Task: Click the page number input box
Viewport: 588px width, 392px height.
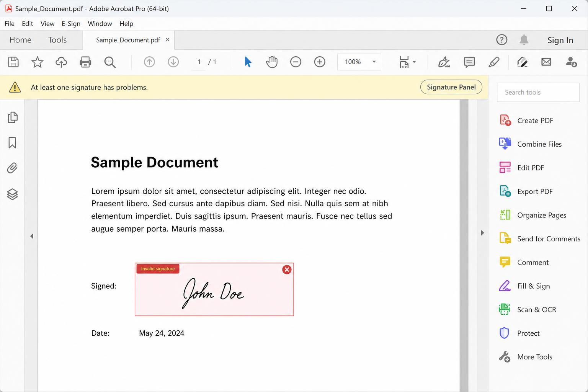Action: click(199, 62)
